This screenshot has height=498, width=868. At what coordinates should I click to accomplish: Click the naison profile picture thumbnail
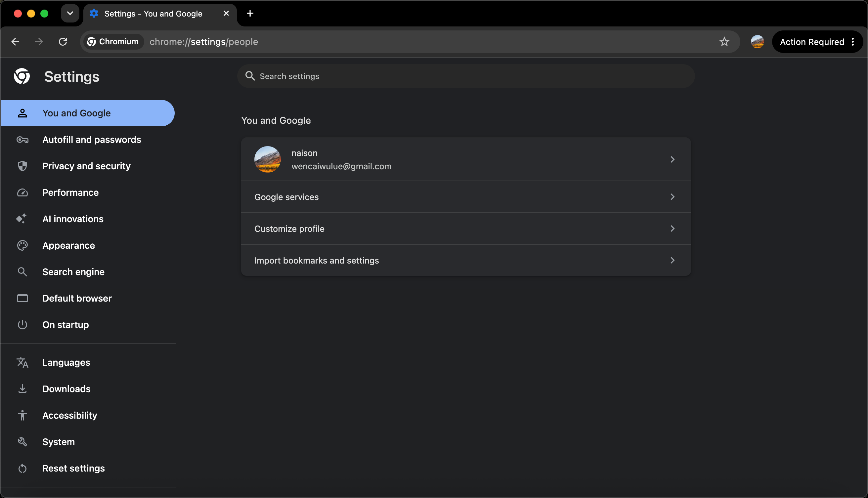coord(268,159)
